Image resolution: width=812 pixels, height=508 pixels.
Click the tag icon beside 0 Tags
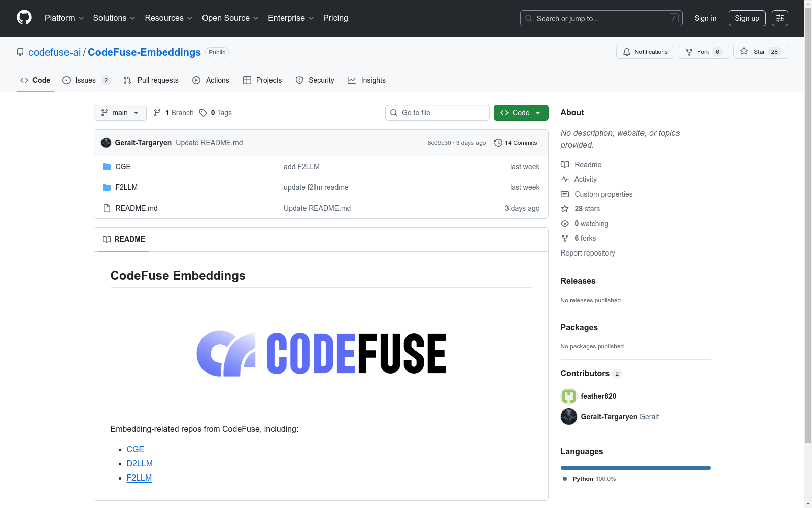[x=203, y=113]
